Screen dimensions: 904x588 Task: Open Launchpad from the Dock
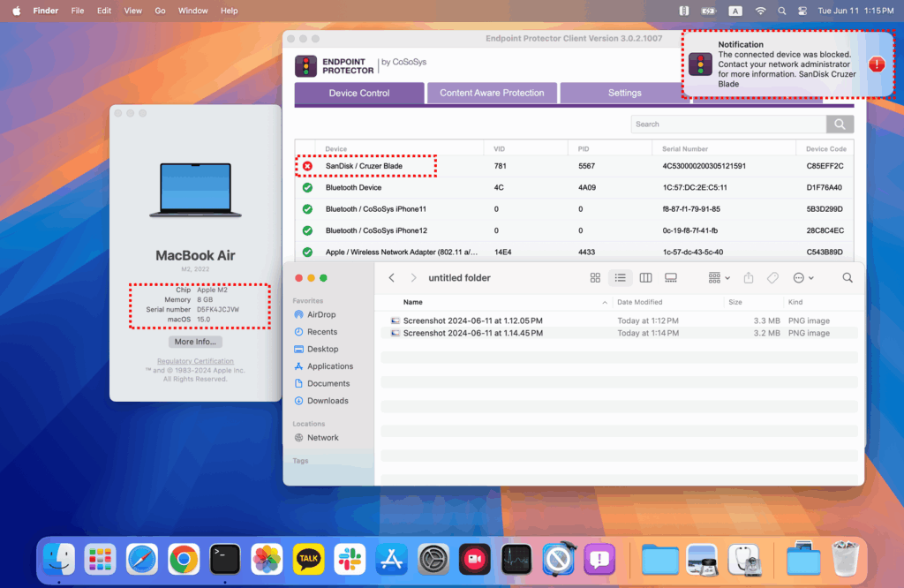coord(100,559)
